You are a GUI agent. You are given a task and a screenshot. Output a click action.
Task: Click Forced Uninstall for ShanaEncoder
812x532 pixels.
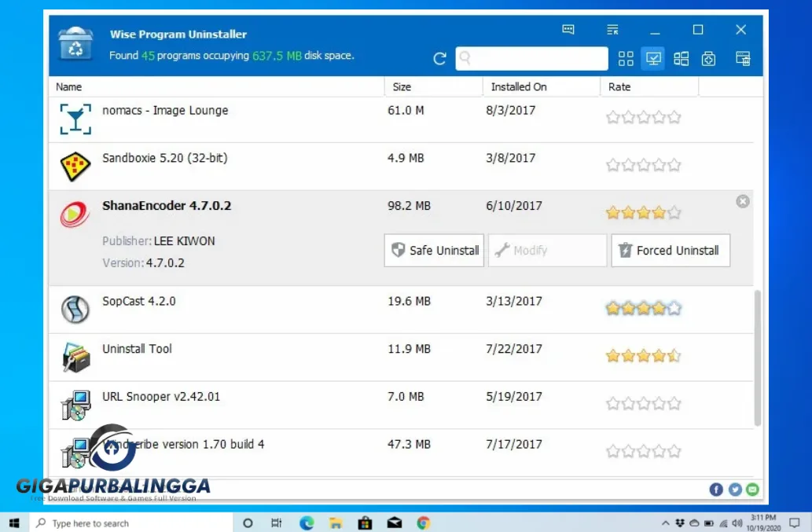[x=671, y=251]
